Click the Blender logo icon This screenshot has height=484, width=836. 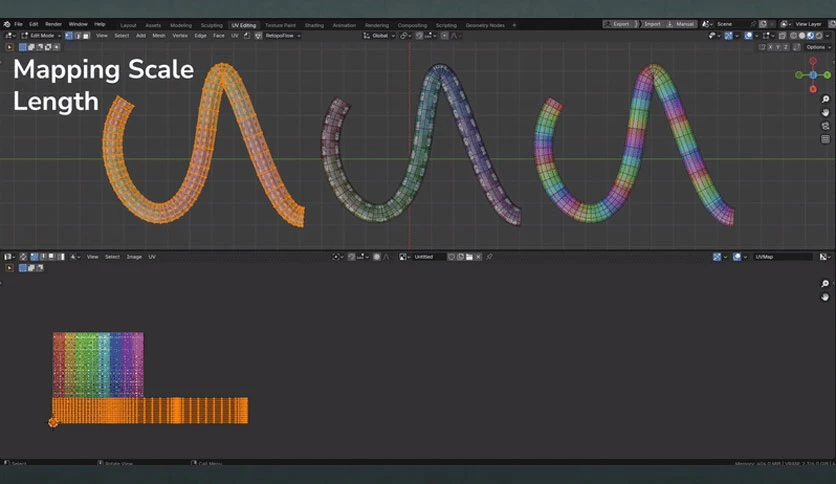7,25
